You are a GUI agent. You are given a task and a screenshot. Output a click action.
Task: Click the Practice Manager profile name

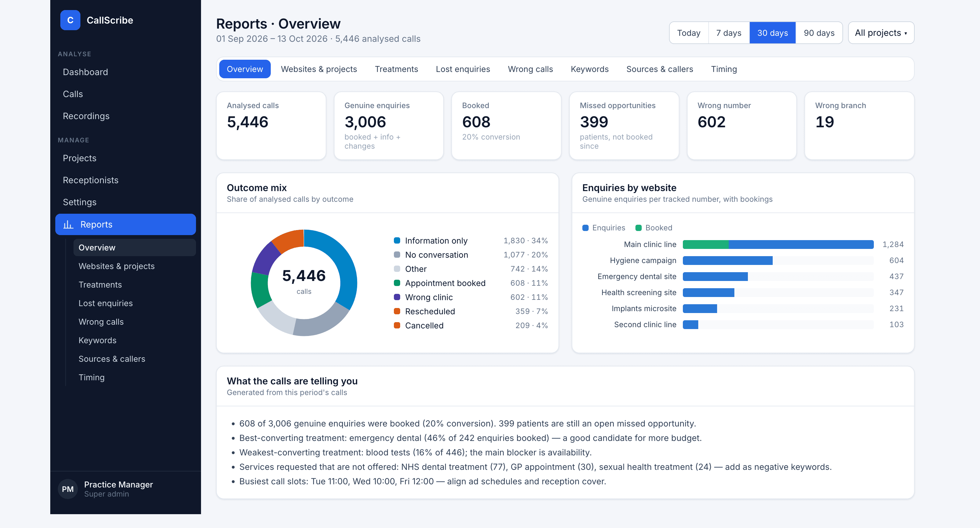click(x=118, y=484)
